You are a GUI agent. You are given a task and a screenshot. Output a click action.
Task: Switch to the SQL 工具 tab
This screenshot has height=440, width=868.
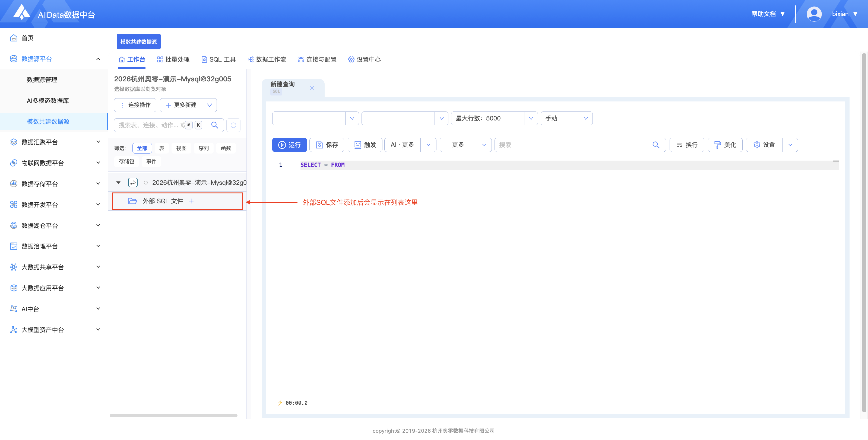pyautogui.click(x=218, y=60)
